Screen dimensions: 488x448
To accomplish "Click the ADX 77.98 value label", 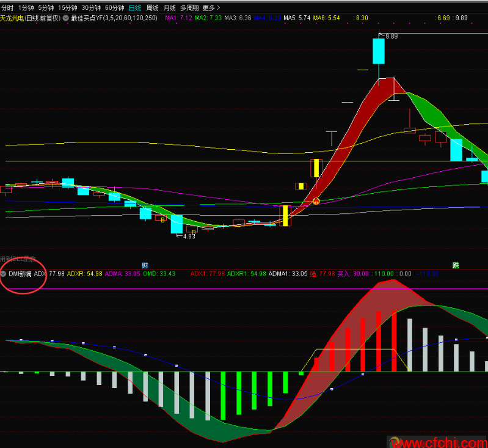I will pyautogui.click(x=49, y=274).
